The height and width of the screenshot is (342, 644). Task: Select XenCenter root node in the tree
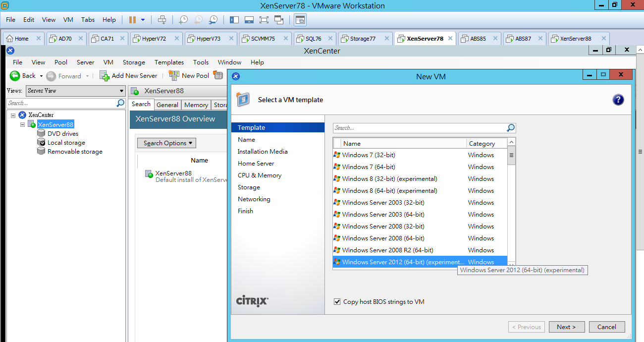pyautogui.click(x=41, y=115)
